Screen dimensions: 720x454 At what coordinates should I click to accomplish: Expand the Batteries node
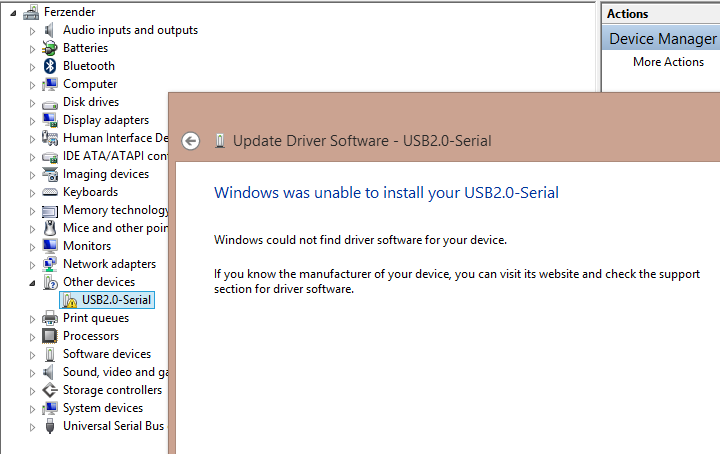click(32, 49)
